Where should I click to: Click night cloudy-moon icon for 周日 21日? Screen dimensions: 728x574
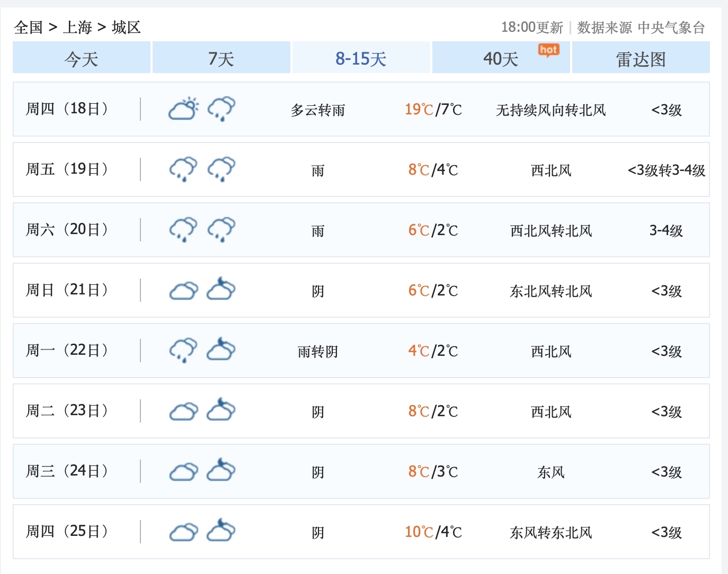tap(221, 289)
